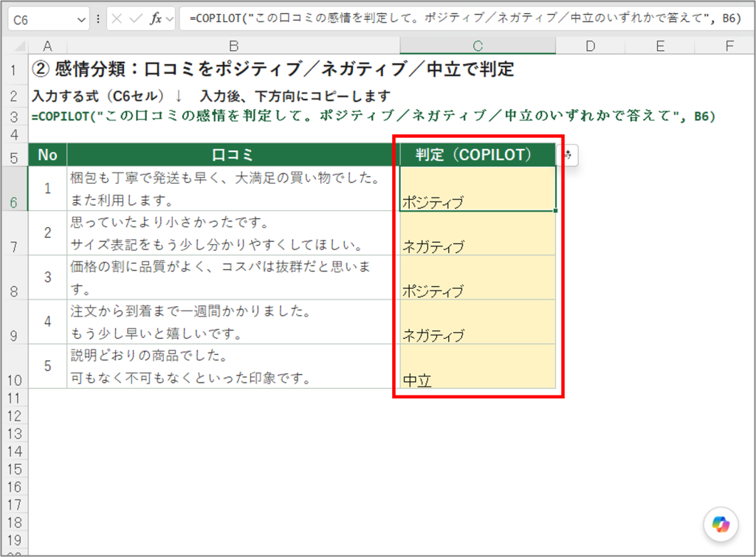Screen dimensions: 756x557
Task: Click review '説明どおりの商品でした'
Action: (x=233, y=366)
